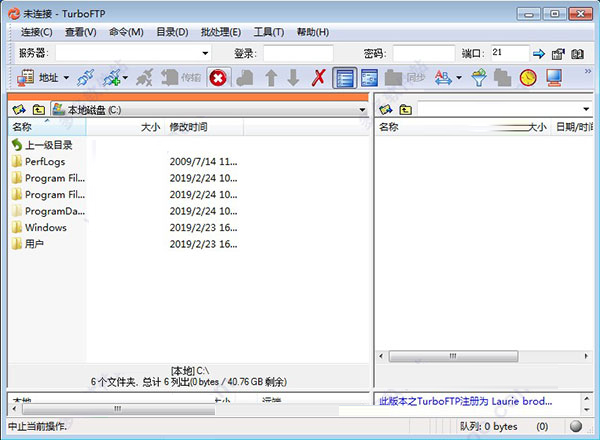Viewport: 600px width, 440px height.
Task: Sort local files by 修改时间 column header
Action: tap(204, 127)
